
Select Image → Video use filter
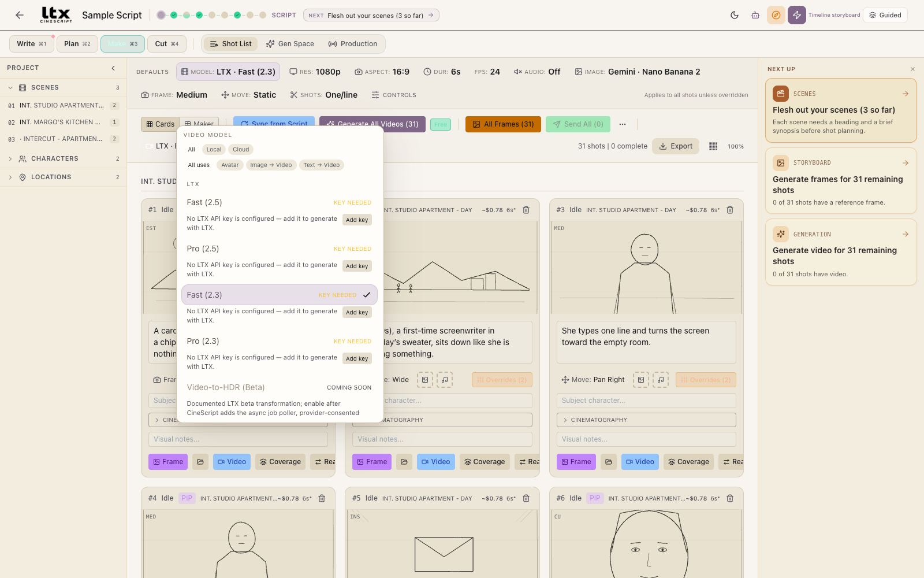[x=271, y=165]
